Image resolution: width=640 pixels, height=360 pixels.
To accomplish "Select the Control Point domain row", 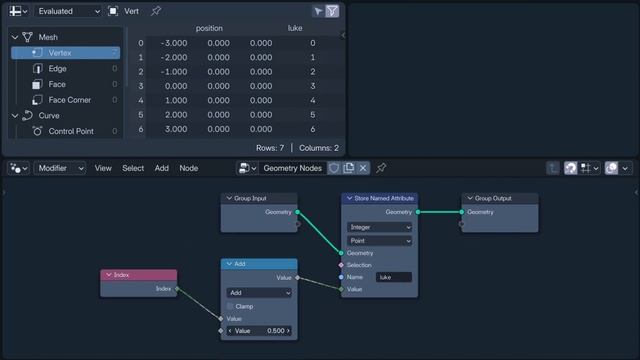I will pos(65,131).
